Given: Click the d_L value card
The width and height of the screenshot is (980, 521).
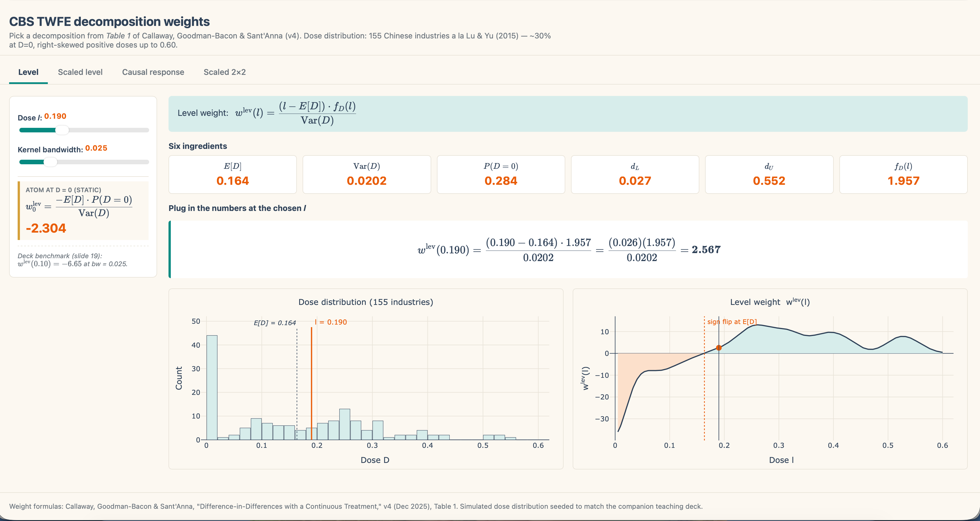Looking at the screenshot, I should coord(634,175).
